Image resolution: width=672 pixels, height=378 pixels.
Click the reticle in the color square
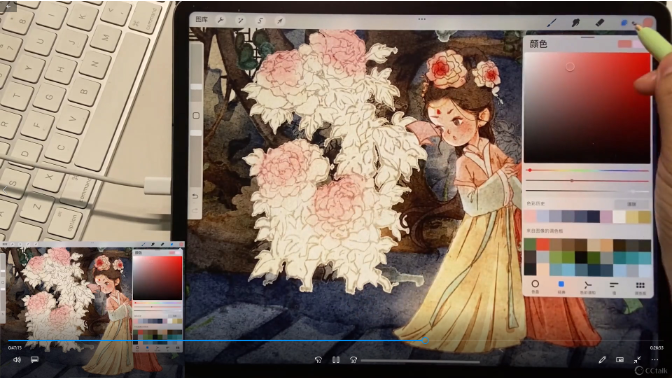[x=570, y=66]
